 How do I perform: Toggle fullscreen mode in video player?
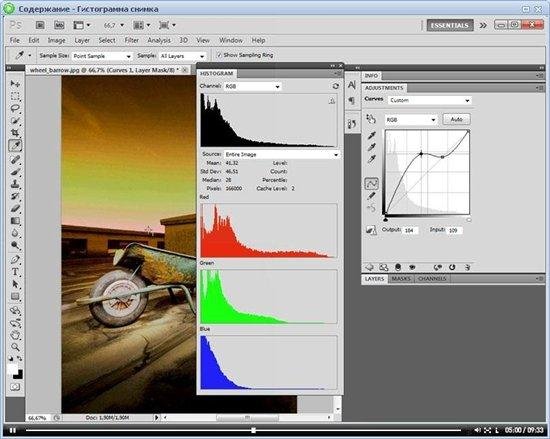pos(488,430)
